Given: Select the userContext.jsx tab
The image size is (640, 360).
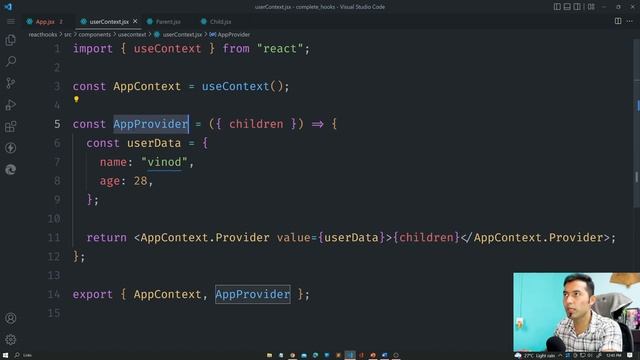Looking at the screenshot, I should pos(109,22).
